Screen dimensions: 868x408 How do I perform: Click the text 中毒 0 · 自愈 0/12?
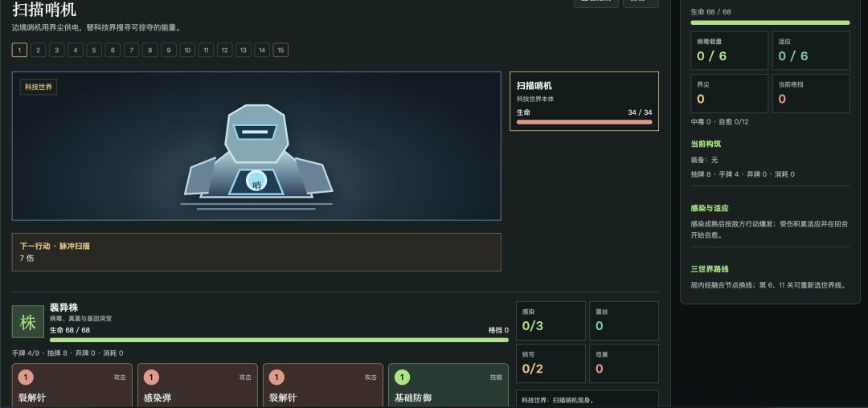(719, 121)
